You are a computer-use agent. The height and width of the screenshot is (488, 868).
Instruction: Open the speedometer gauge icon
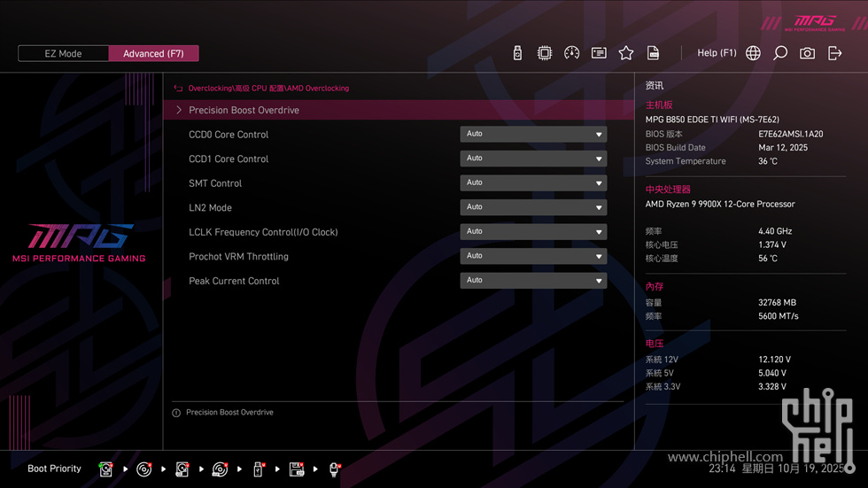click(571, 53)
